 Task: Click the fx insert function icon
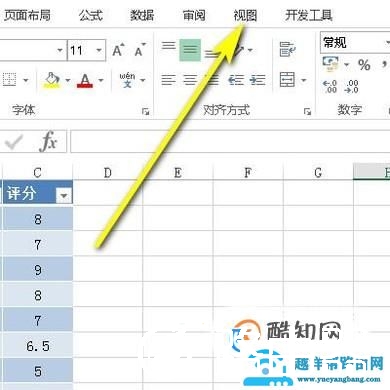point(48,142)
